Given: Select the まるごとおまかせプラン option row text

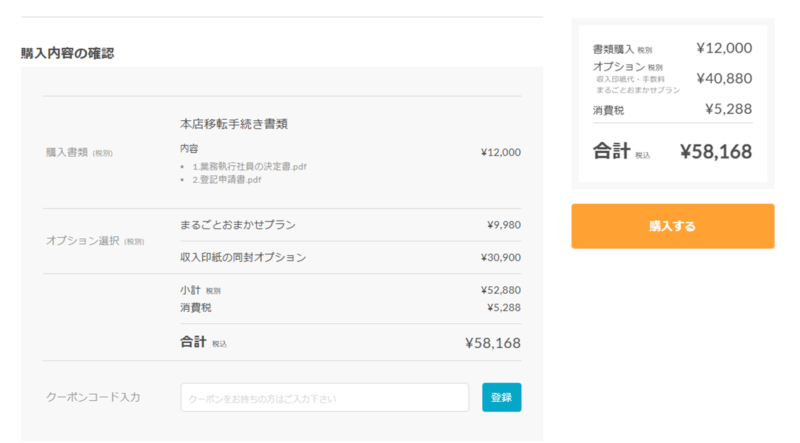Looking at the screenshot, I should click(238, 225).
